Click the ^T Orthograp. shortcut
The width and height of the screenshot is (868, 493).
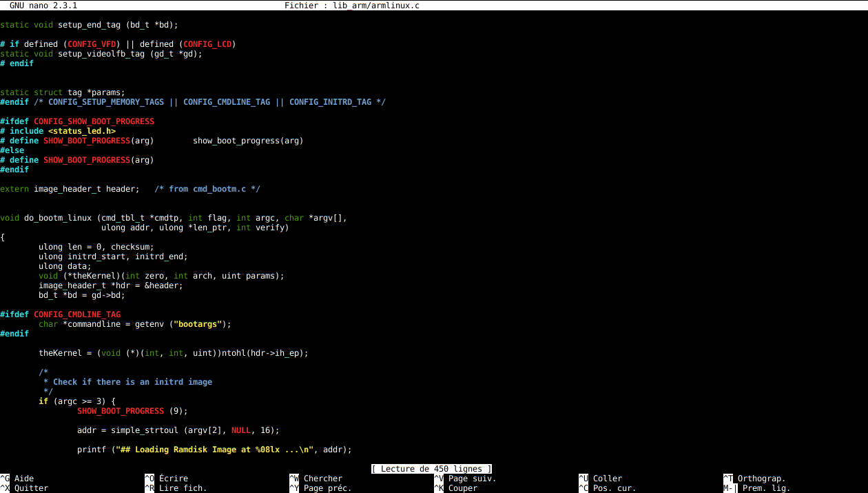point(754,479)
